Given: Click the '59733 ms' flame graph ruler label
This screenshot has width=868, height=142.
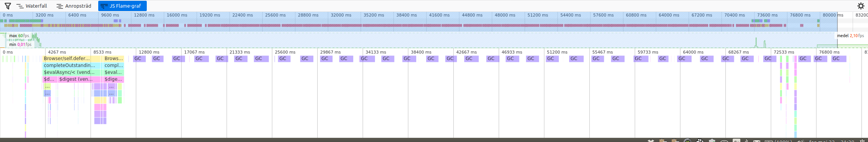Looking at the screenshot, I should (648, 52).
